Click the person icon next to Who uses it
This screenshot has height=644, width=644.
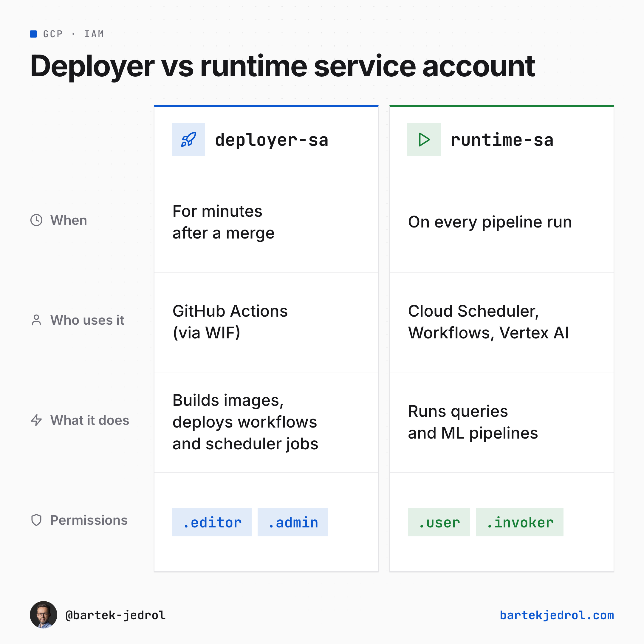tap(36, 320)
